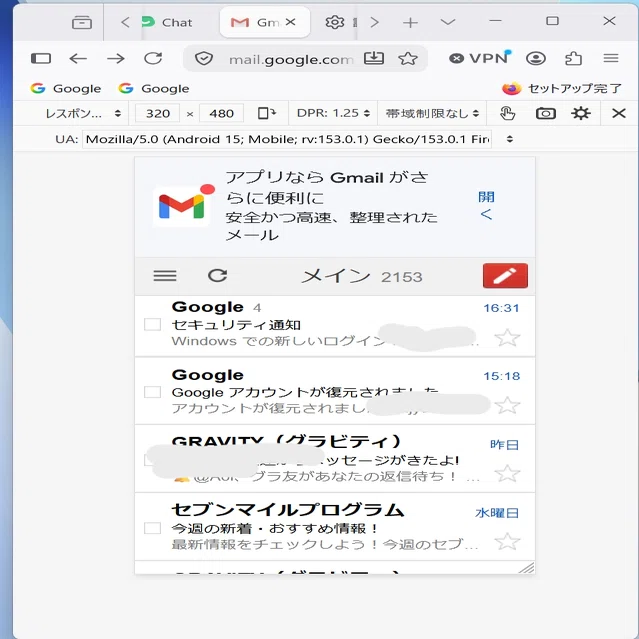639x639 pixels.
Task: Open the GRAVITY (グラビティ) email from 昨日
Action: click(335, 459)
